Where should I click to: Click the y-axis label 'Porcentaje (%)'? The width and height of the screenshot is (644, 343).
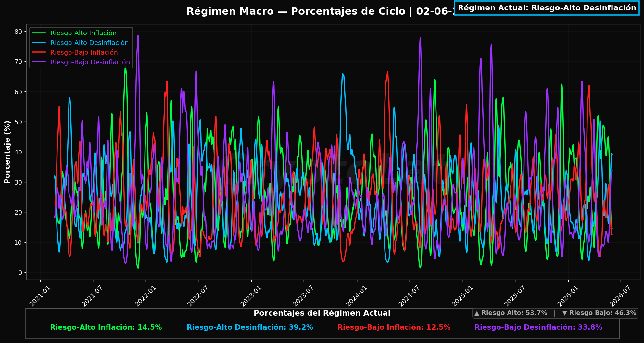click(7, 152)
